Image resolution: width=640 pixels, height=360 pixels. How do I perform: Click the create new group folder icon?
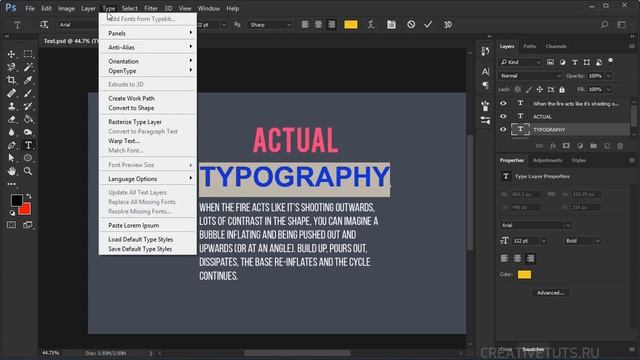click(593, 146)
